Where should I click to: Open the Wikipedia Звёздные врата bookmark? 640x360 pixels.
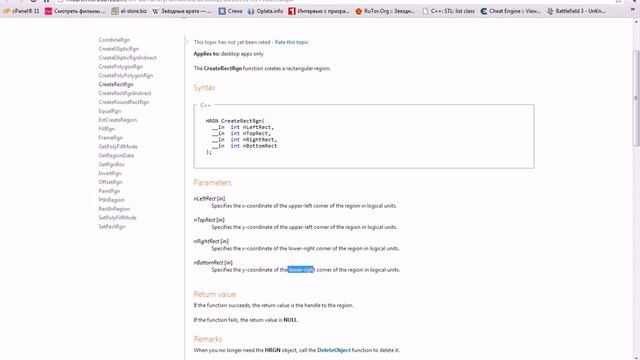tap(182, 11)
